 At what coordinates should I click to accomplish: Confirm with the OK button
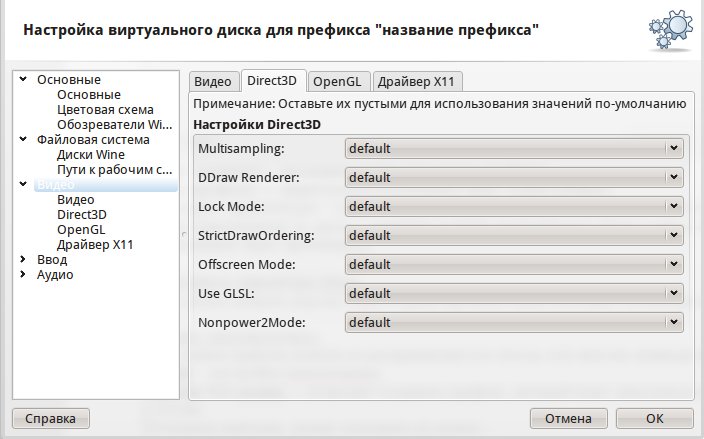tap(654, 418)
